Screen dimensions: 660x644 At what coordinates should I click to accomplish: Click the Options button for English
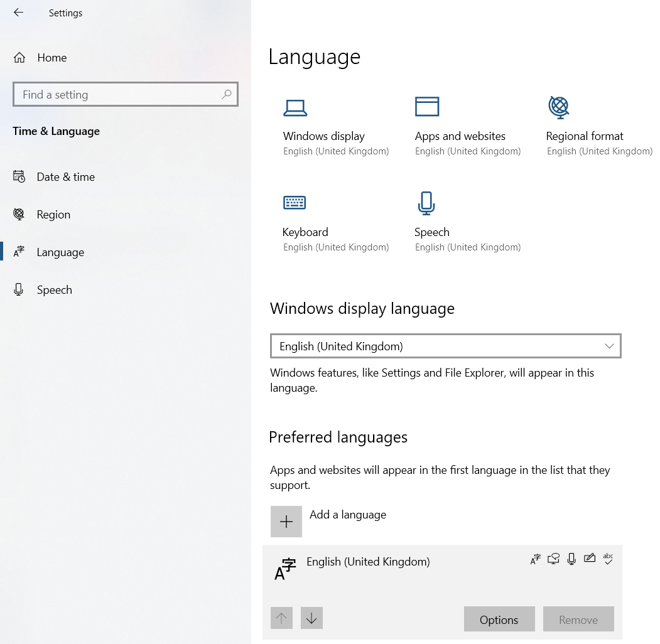(x=499, y=620)
